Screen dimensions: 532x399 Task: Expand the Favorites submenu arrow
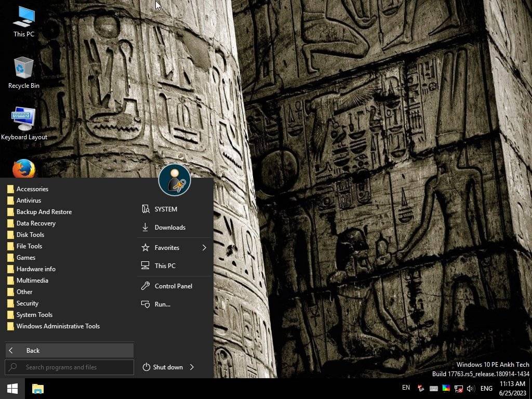point(204,248)
